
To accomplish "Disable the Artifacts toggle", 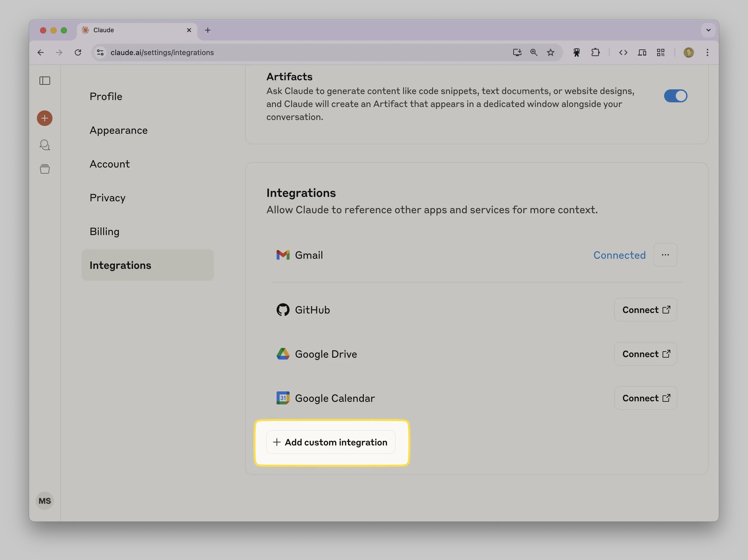I will pos(675,96).
